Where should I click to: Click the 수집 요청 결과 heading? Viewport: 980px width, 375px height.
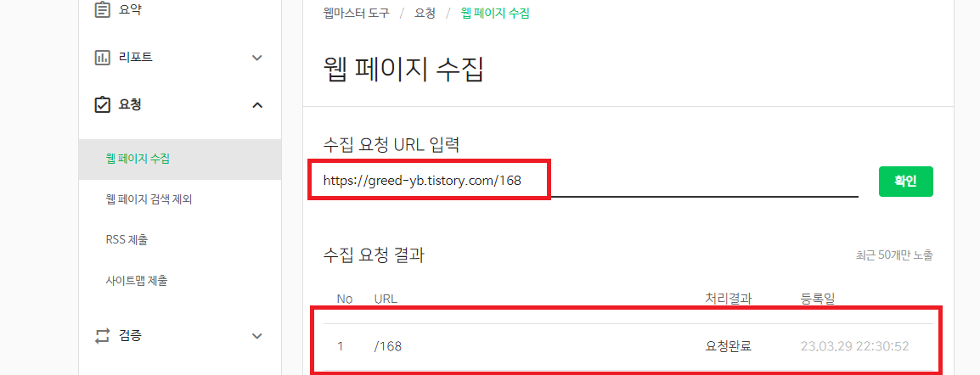tap(374, 255)
